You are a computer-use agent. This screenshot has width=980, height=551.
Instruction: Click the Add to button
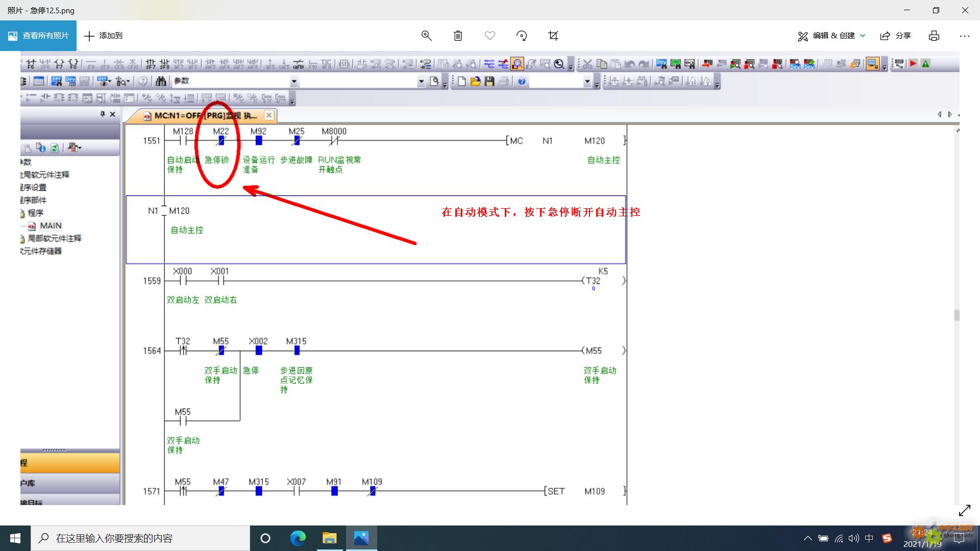pos(104,36)
